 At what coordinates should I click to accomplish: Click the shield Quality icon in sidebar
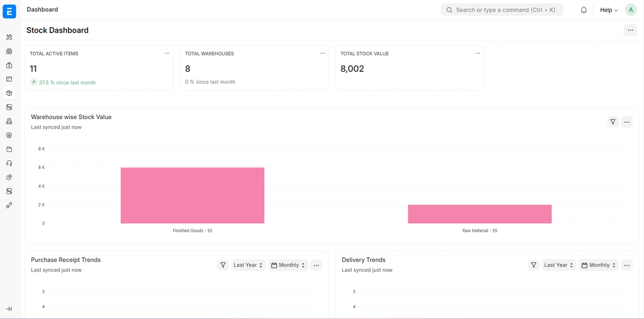[9, 135]
